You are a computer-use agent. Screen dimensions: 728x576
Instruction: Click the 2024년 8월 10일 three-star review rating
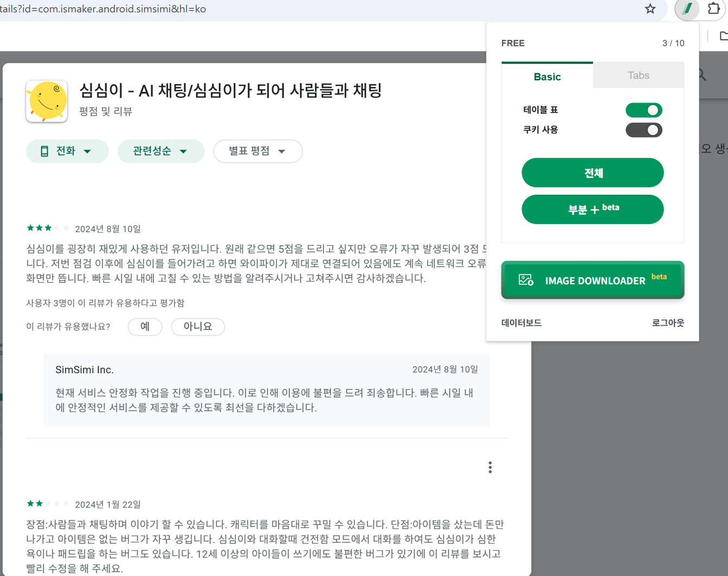pyautogui.click(x=48, y=228)
